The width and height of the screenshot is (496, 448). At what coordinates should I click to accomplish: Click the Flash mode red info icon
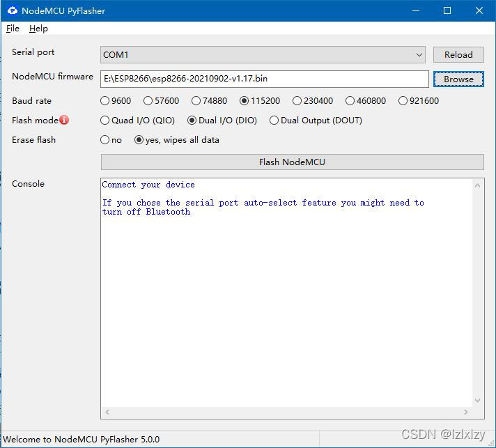[64, 120]
